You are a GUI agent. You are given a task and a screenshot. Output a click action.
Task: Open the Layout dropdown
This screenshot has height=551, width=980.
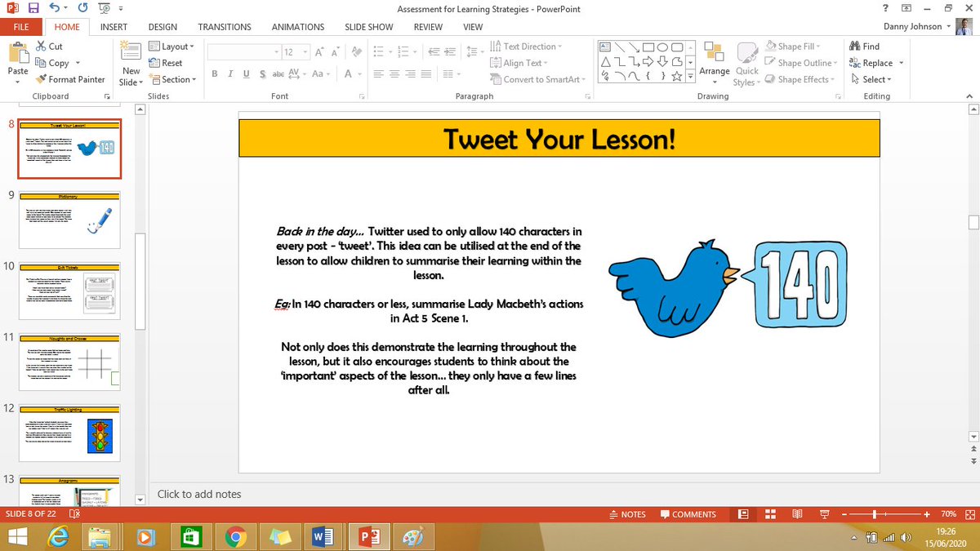172,47
